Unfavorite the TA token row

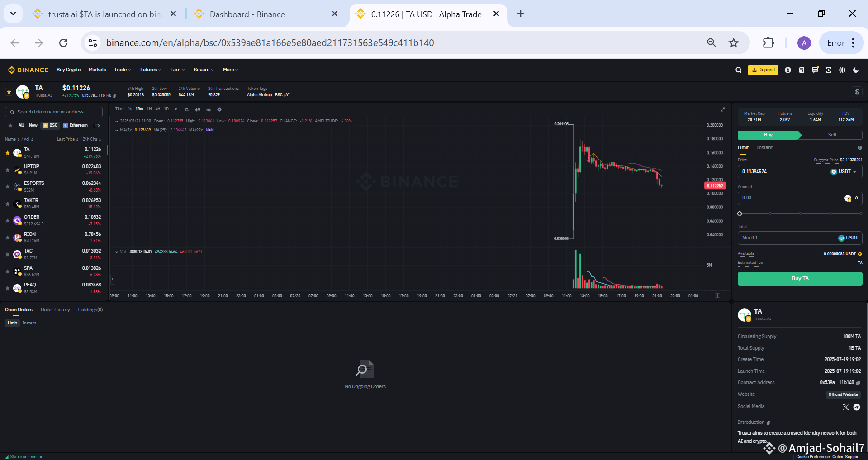pyautogui.click(x=8, y=153)
